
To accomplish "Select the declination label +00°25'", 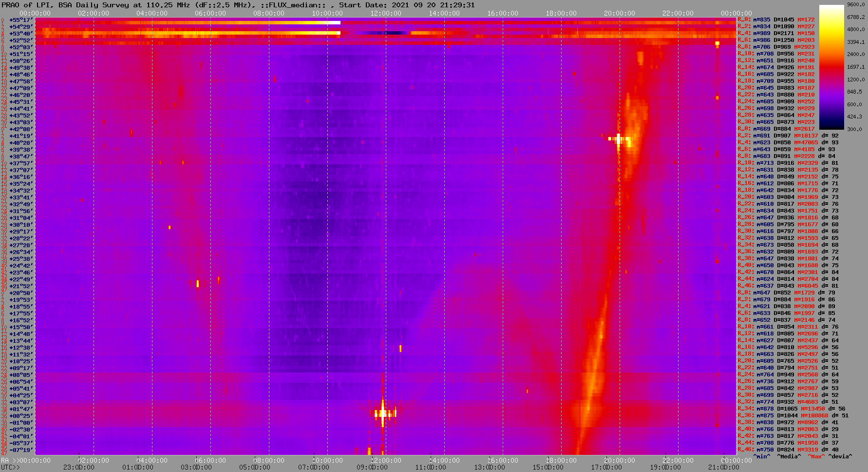I will coord(20,416).
